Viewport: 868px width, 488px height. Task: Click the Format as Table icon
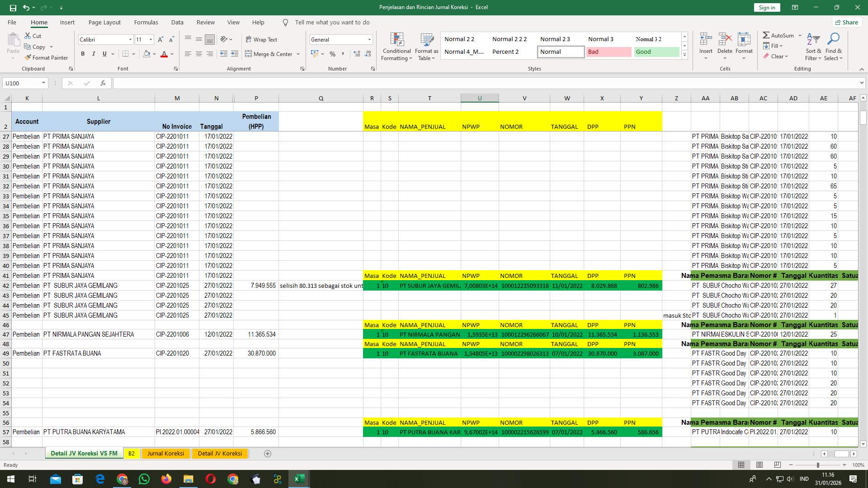click(x=426, y=47)
